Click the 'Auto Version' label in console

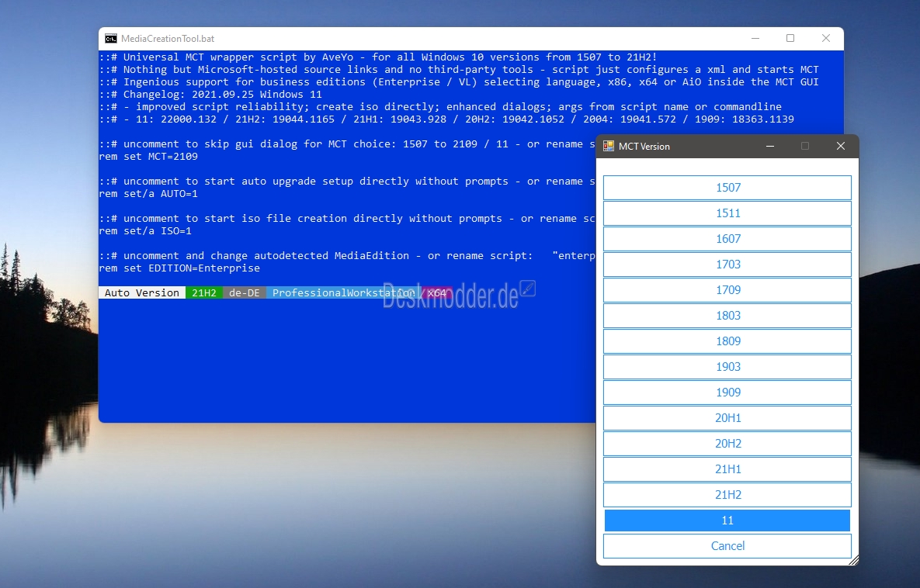(x=142, y=292)
